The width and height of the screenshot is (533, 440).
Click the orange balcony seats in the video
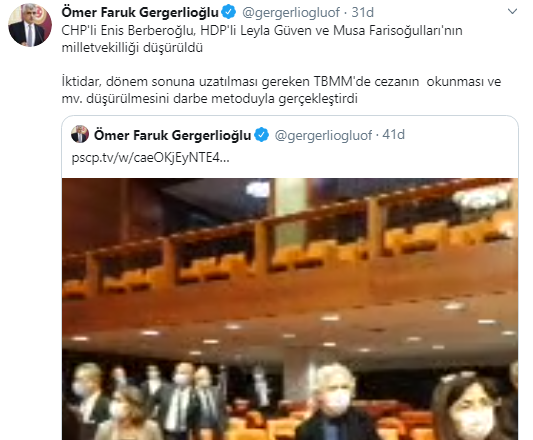(x=289, y=252)
